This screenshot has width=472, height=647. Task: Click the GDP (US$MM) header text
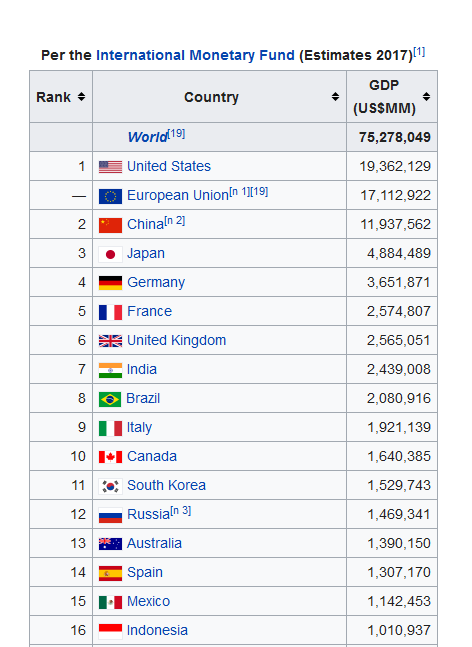[x=384, y=97]
